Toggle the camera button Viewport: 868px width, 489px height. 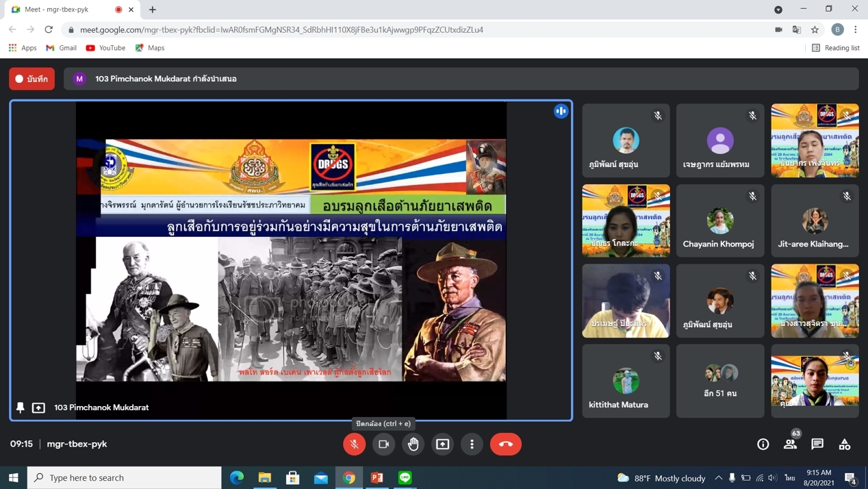coord(384,444)
